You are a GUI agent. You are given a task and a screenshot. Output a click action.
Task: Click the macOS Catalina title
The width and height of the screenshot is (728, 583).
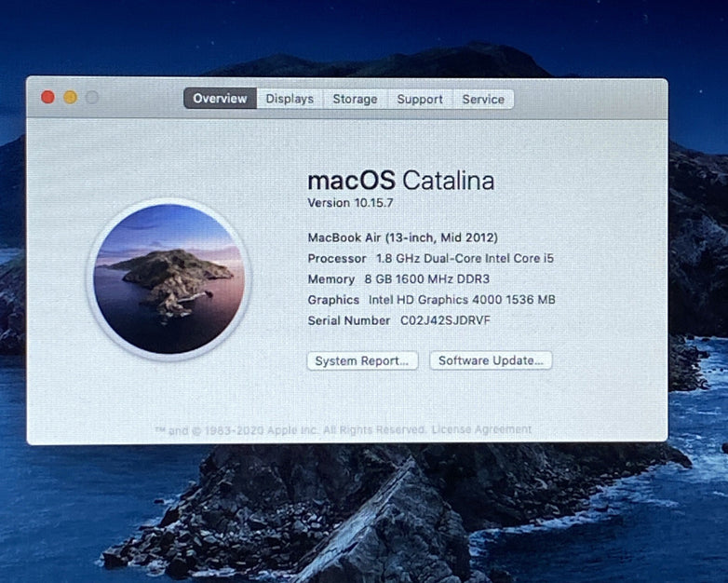click(x=400, y=181)
